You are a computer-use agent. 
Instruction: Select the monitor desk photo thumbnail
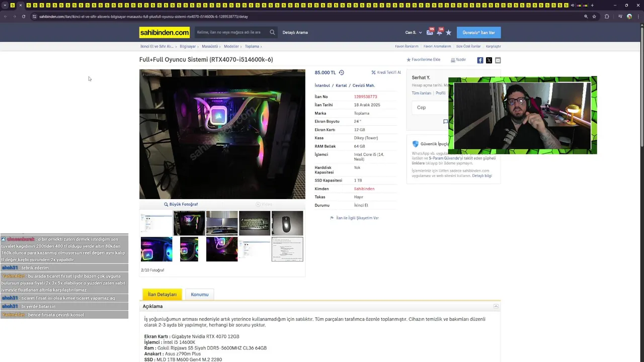pos(222,223)
